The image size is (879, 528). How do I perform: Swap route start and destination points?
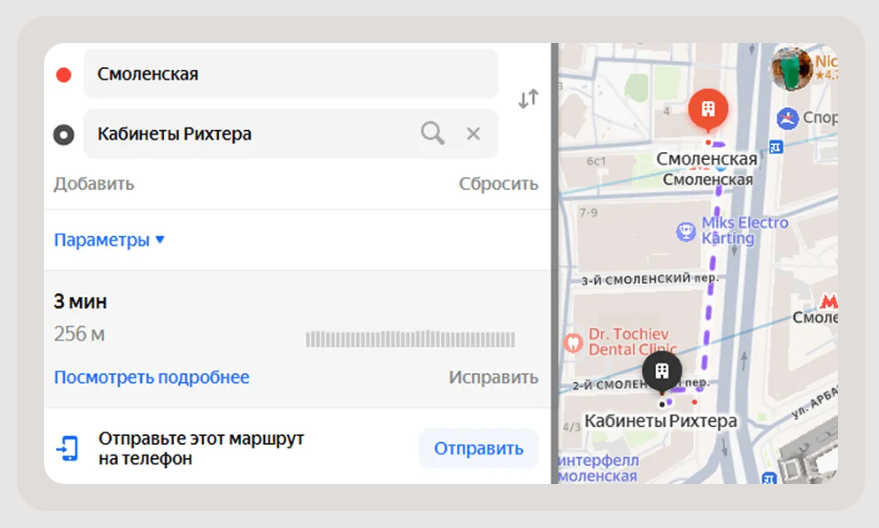(x=528, y=99)
